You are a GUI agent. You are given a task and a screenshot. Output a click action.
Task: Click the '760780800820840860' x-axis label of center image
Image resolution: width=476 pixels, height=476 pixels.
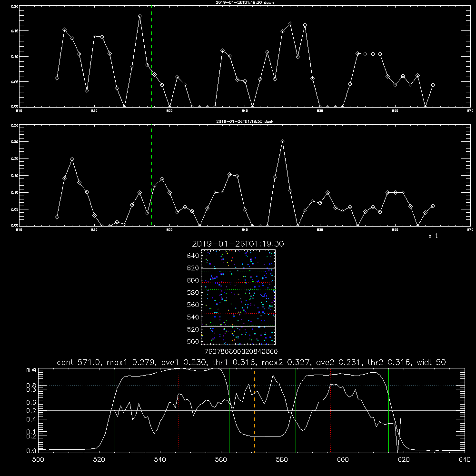click(241, 351)
